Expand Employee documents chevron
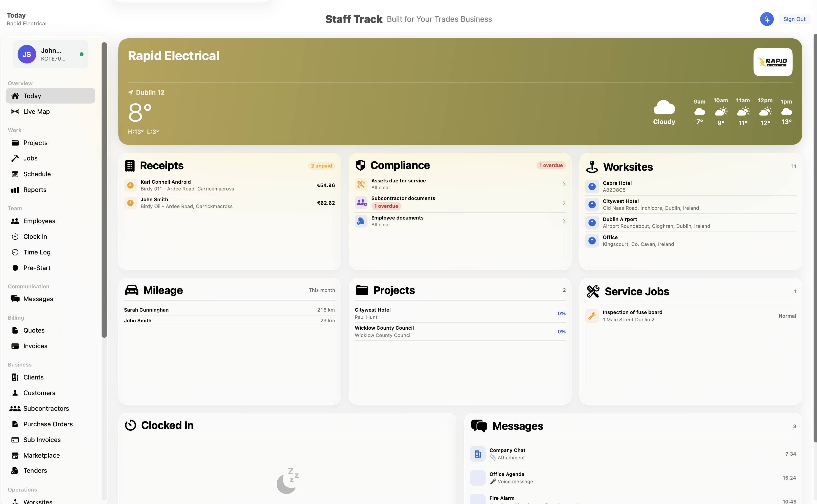This screenshot has width=817, height=504. point(564,221)
